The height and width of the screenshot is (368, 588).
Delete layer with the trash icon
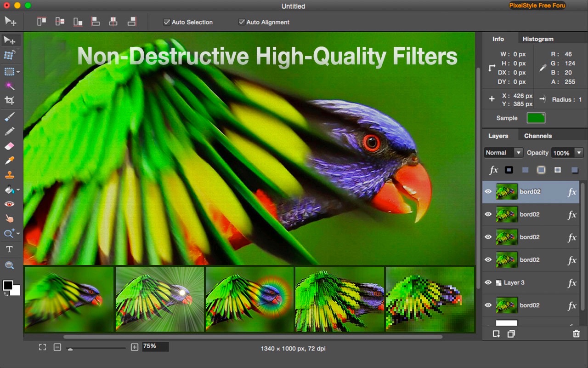(x=576, y=334)
